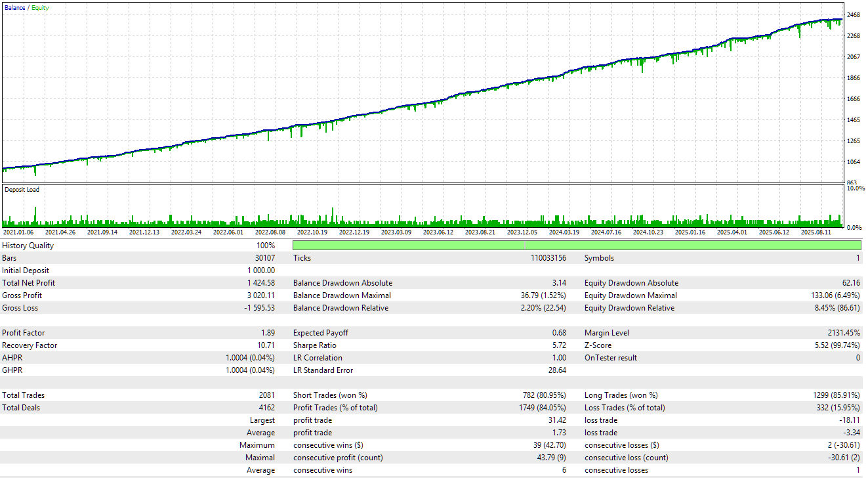The width and height of the screenshot is (868, 478).
Task: Click the largest loss trade value -18.11
Action: pos(850,420)
